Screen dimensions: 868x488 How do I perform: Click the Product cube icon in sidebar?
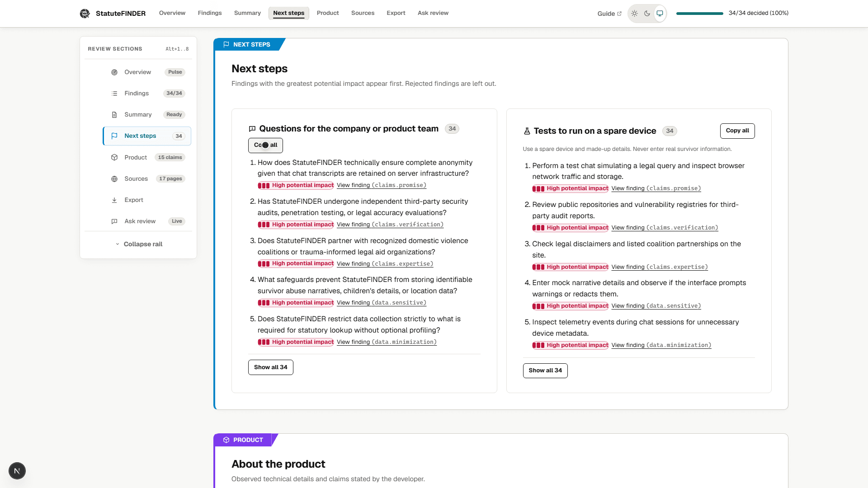114,158
